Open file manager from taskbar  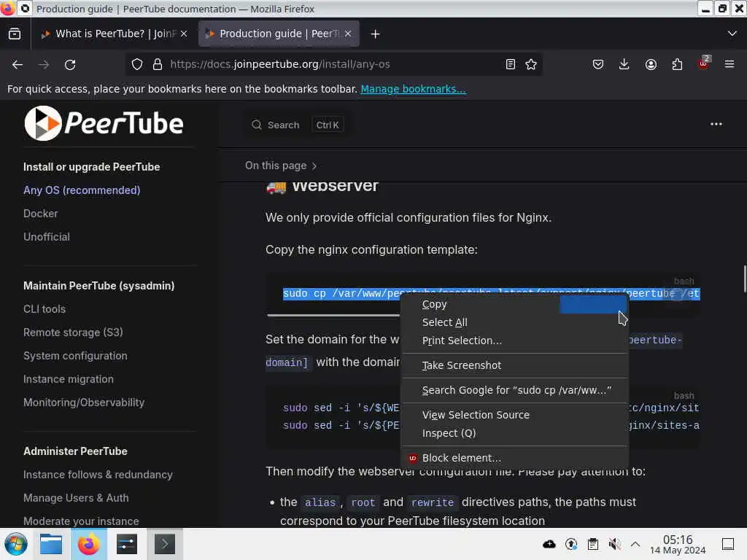pos(51,544)
